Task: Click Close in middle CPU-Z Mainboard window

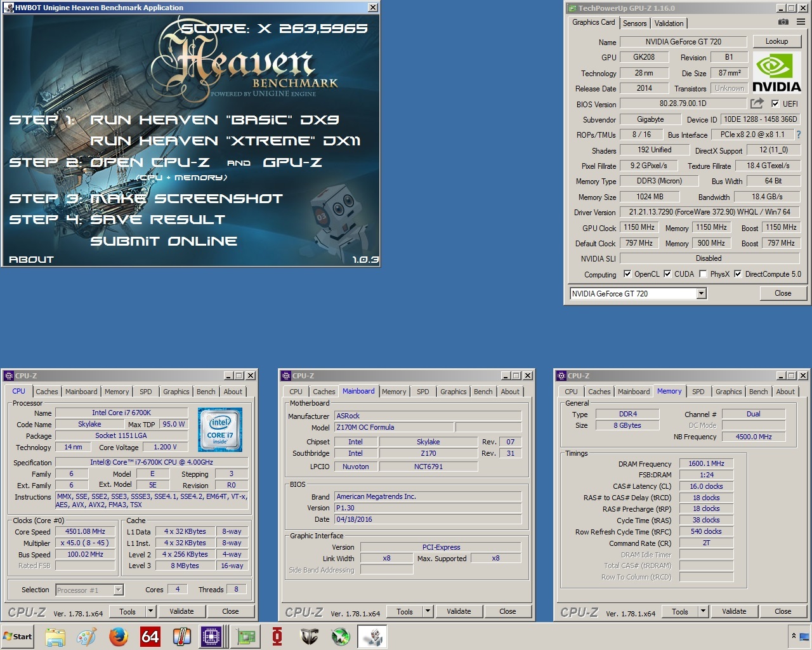Action: 507,611
